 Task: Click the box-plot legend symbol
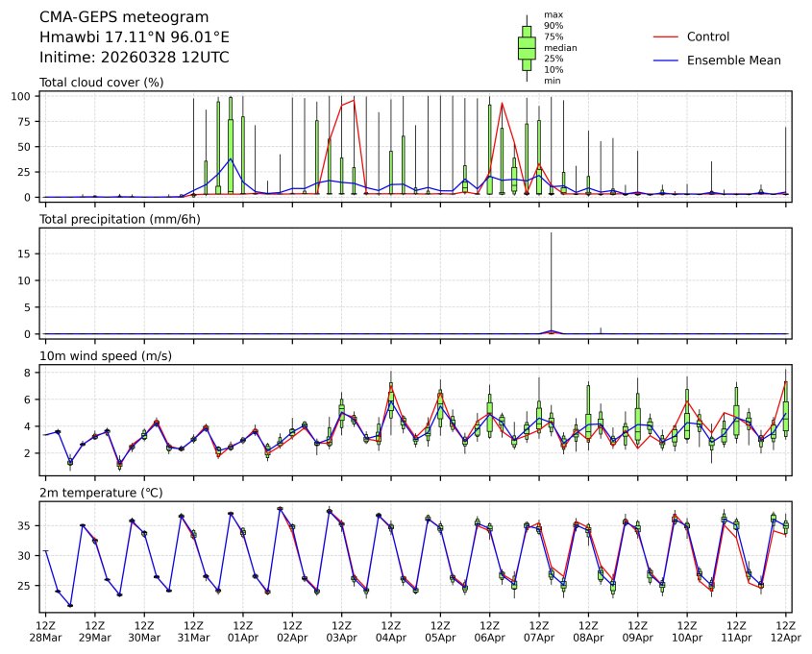pyautogui.click(x=527, y=48)
